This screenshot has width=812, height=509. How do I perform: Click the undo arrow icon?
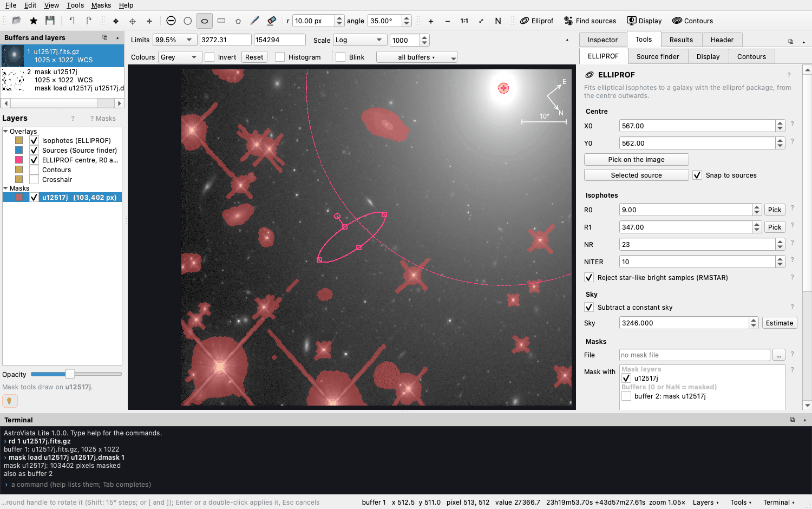coord(72,21)
